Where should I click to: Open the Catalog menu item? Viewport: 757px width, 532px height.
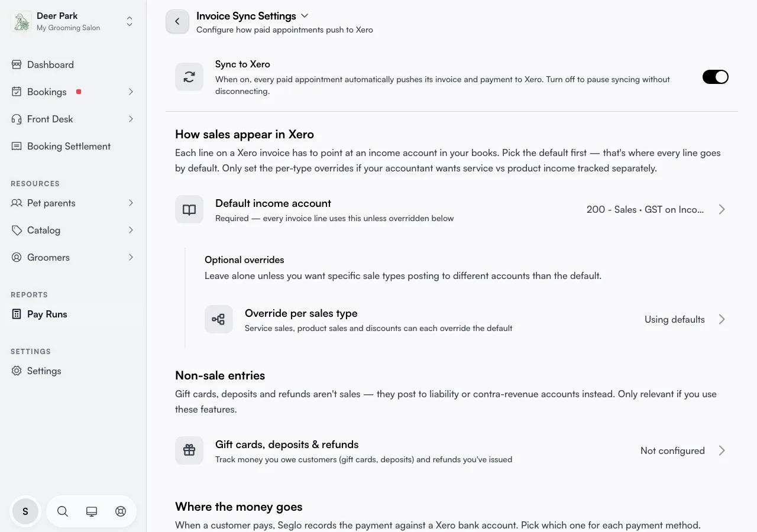[73, 230]
